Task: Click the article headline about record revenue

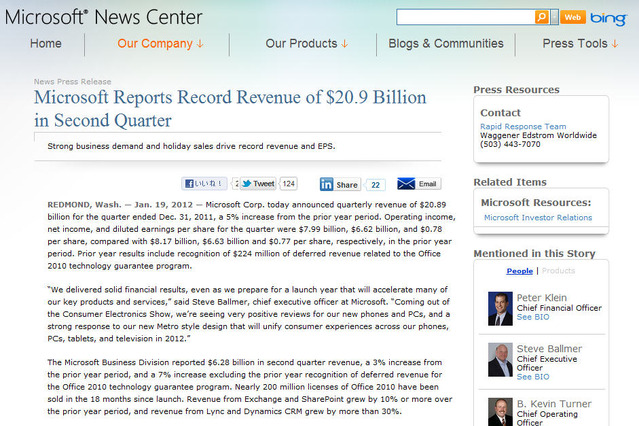Action: click(230, 108)
